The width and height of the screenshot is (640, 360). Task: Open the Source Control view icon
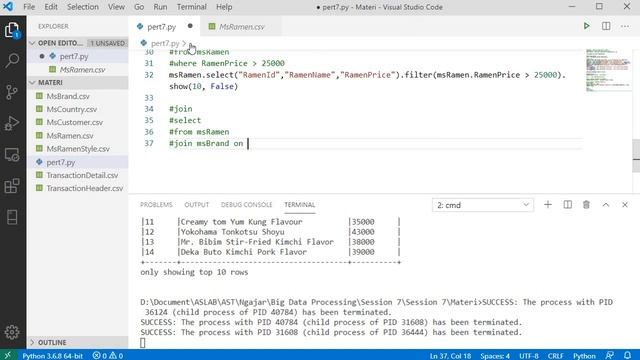(x=12, y=92)
